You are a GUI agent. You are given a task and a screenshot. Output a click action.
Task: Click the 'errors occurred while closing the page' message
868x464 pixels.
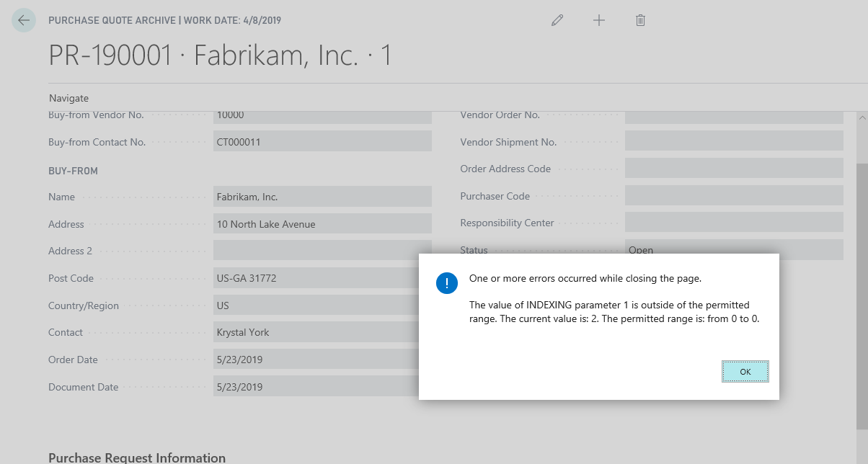point(585,277)
